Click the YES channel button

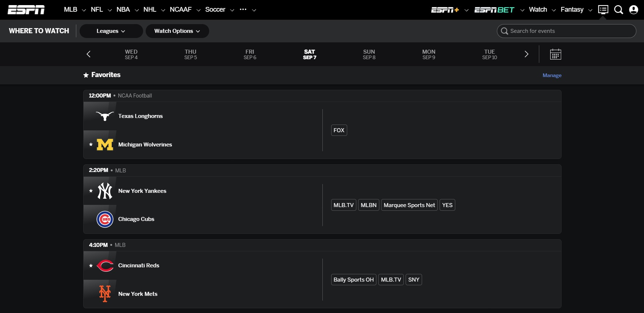point(447,205)
